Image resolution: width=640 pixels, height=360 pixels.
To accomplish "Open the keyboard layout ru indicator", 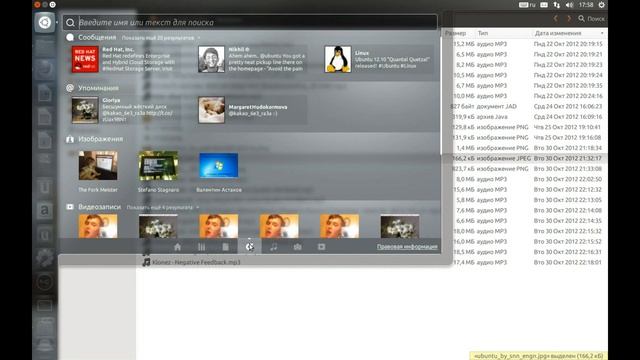I will (x=527, y=5).
